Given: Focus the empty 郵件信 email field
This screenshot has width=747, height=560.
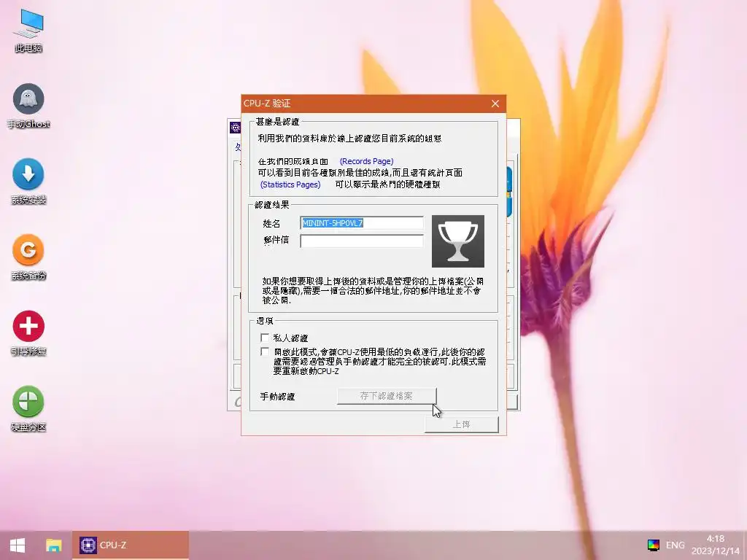Looking at the screenshot, I should click(x=362, y=241).
